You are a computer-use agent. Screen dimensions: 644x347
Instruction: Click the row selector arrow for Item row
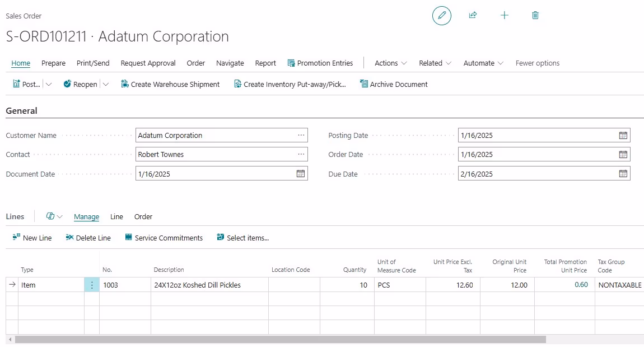click(x=12, y=285)
